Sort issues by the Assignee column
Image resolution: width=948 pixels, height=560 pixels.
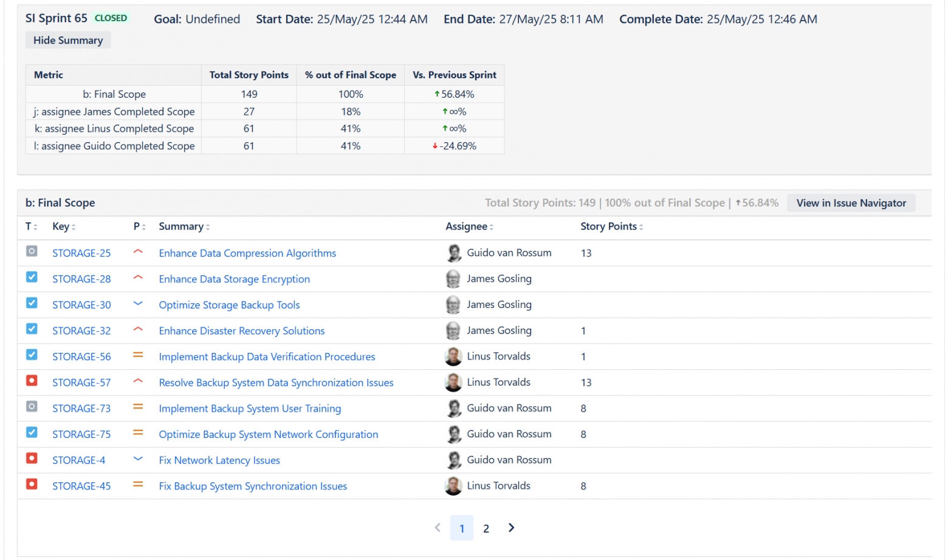(x=469, y=227)
